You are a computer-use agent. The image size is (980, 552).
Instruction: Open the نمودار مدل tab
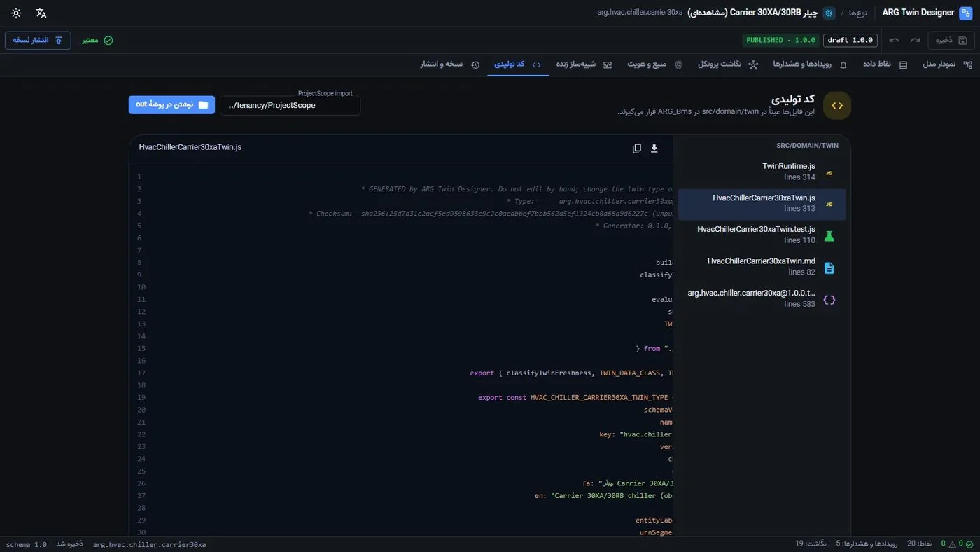(947, 64)
